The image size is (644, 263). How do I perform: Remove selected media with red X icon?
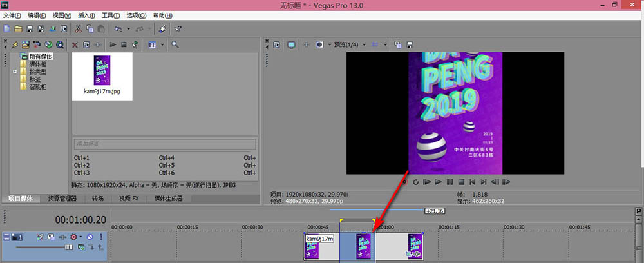click(x=75, y=44)
